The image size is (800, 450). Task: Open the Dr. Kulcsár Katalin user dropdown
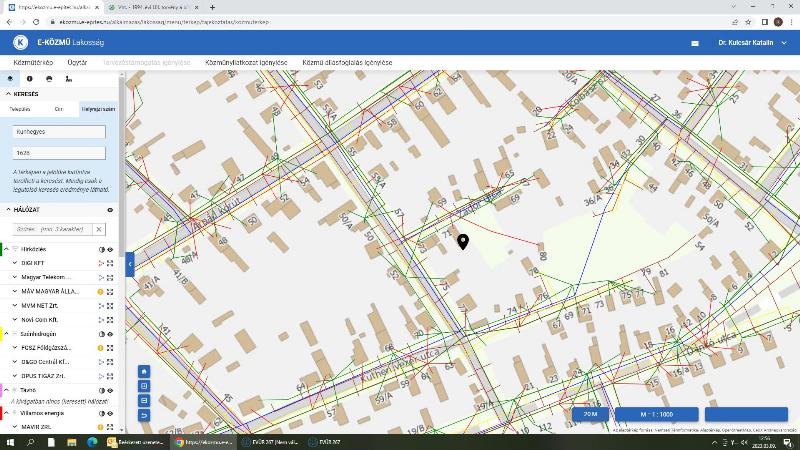point(753,43)
